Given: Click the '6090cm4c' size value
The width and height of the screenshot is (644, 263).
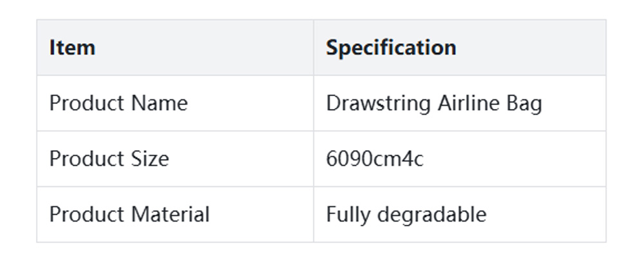Looking at the screenshot, I should (375, 159).
